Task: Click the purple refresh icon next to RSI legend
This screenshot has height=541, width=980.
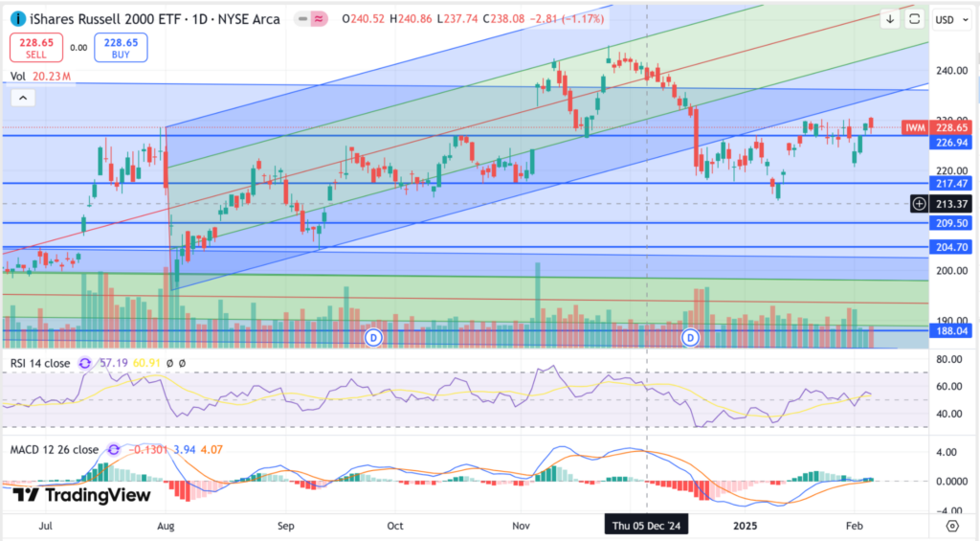Action: (85, 363)
